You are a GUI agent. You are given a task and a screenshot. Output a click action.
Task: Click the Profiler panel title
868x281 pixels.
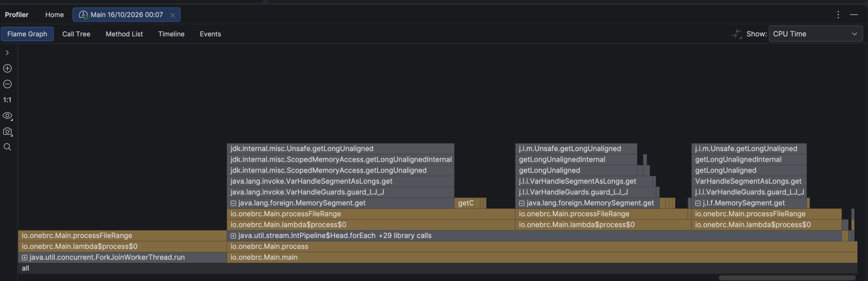coord(17,15)
